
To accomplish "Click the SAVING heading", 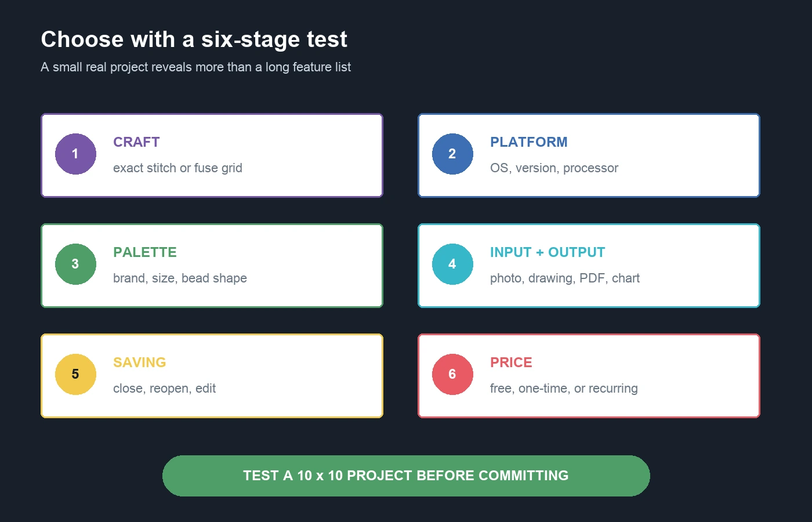I will [x=140, y=362].
